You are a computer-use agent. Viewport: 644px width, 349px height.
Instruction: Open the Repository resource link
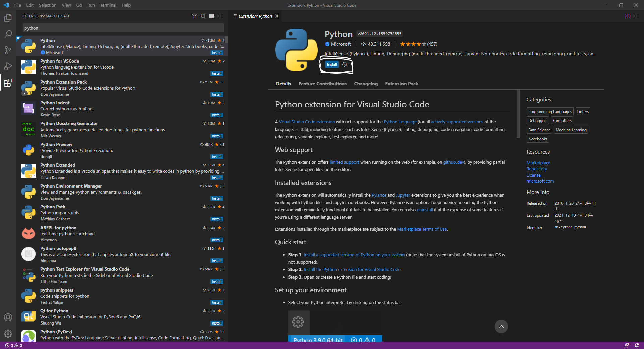(537, 169)
